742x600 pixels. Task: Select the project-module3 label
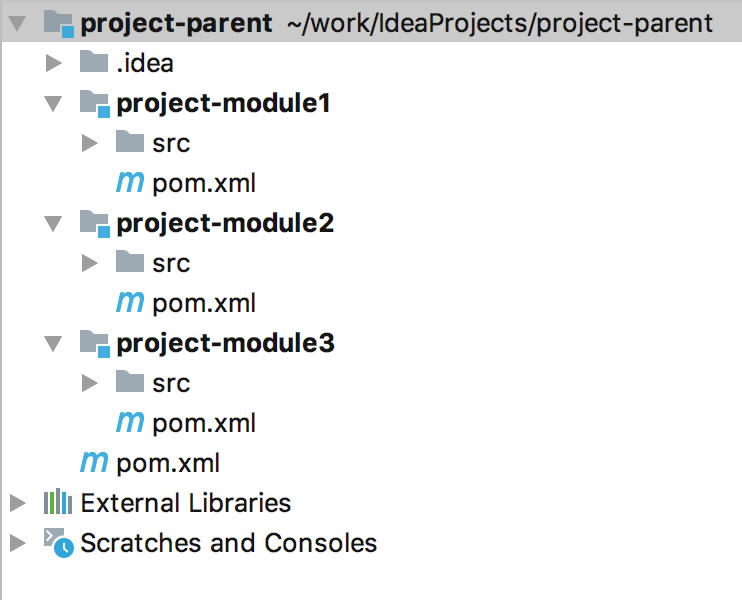[225, 343]
